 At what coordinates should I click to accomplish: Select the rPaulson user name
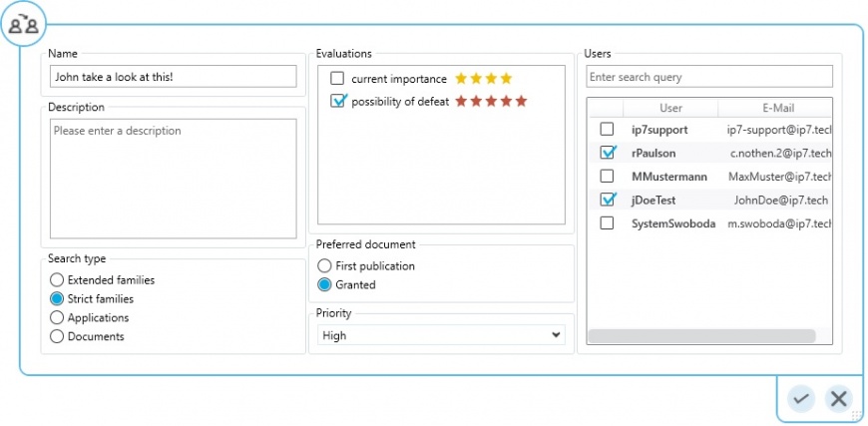click(653, 154)
